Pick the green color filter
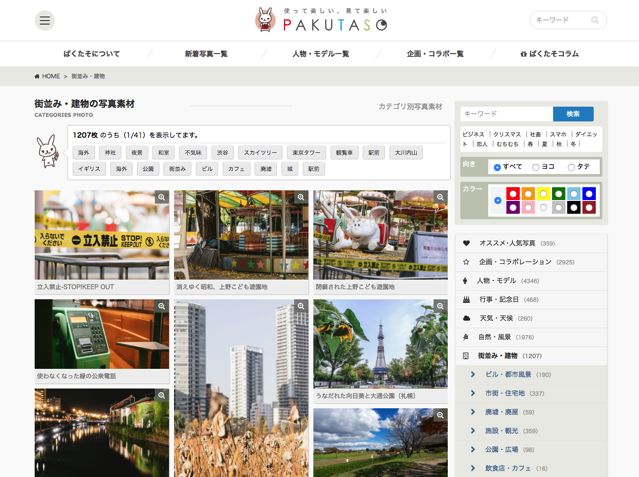The image size is (639, 477). [x=559, y=193]
